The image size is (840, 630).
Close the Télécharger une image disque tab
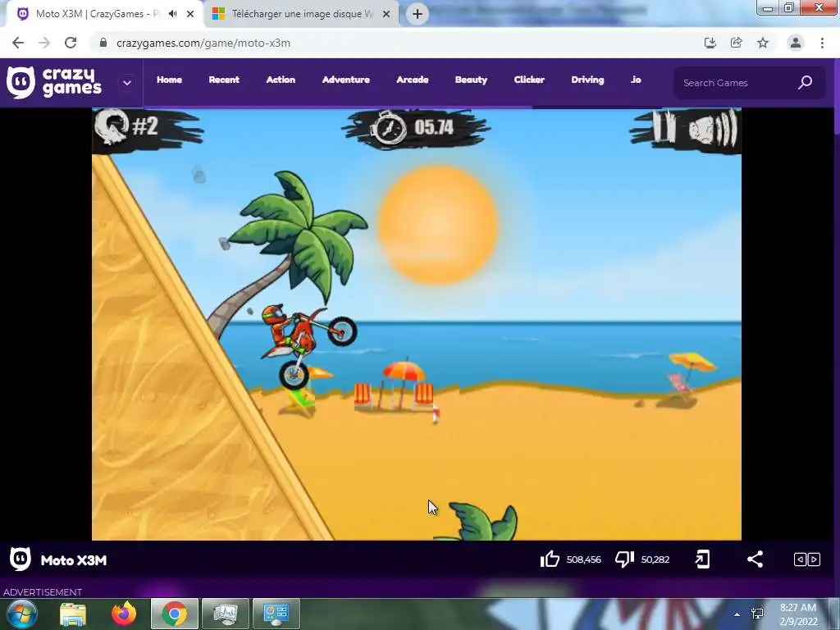pos(386,14)
